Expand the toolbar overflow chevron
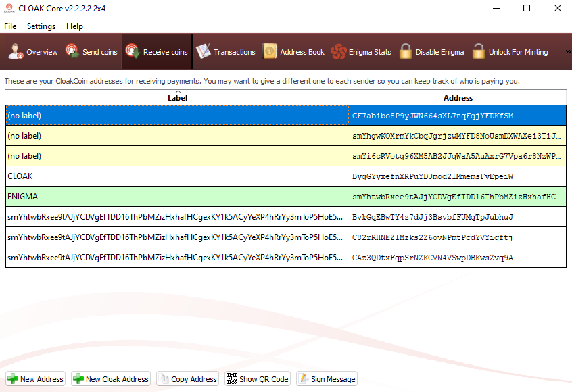The height and width of the screenshot is (392, 572). pos(568,52)
